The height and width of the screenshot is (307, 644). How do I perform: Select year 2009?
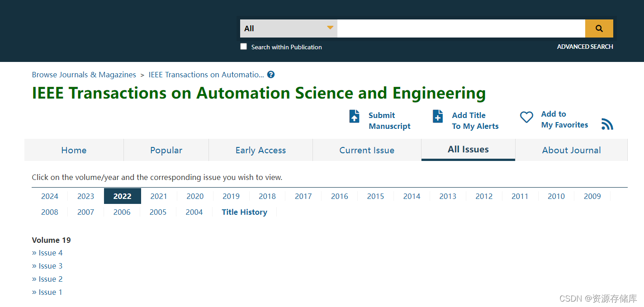(592, 196)
